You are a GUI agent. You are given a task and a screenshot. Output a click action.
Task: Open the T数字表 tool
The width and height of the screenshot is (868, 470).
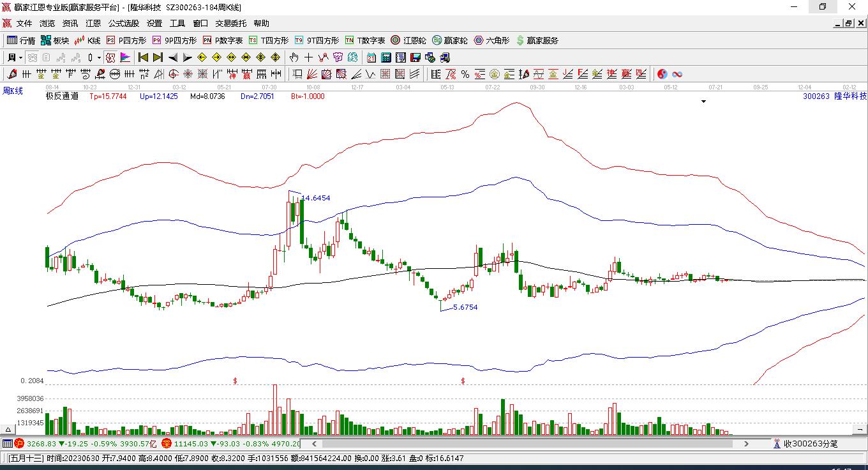coord(365,40)
